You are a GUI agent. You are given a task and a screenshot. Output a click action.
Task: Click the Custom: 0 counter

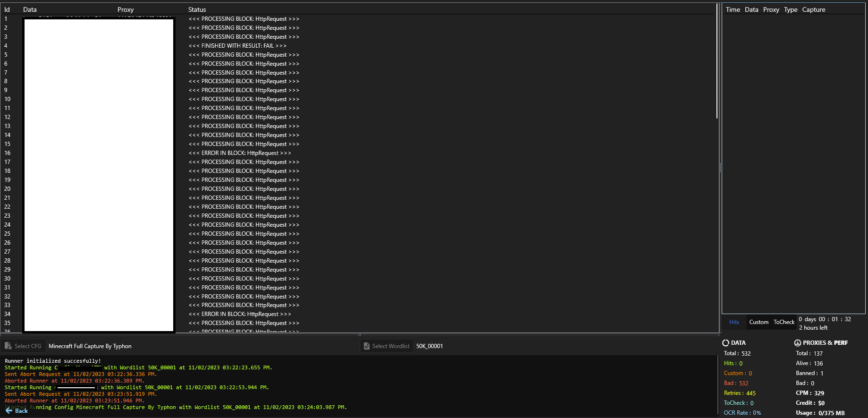738,373
